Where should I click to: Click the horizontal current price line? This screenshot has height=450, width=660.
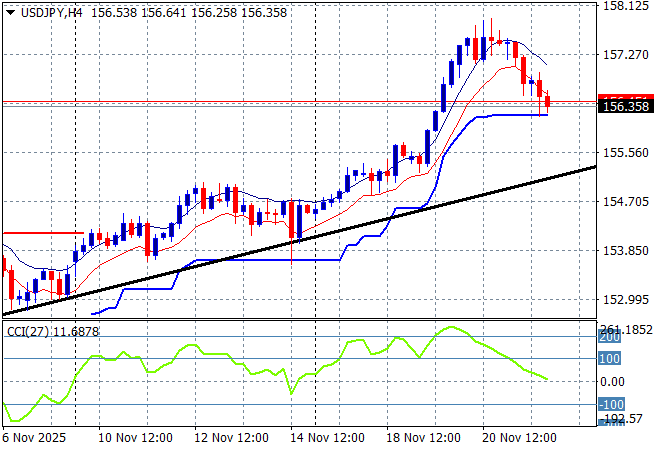click(300, 102)
